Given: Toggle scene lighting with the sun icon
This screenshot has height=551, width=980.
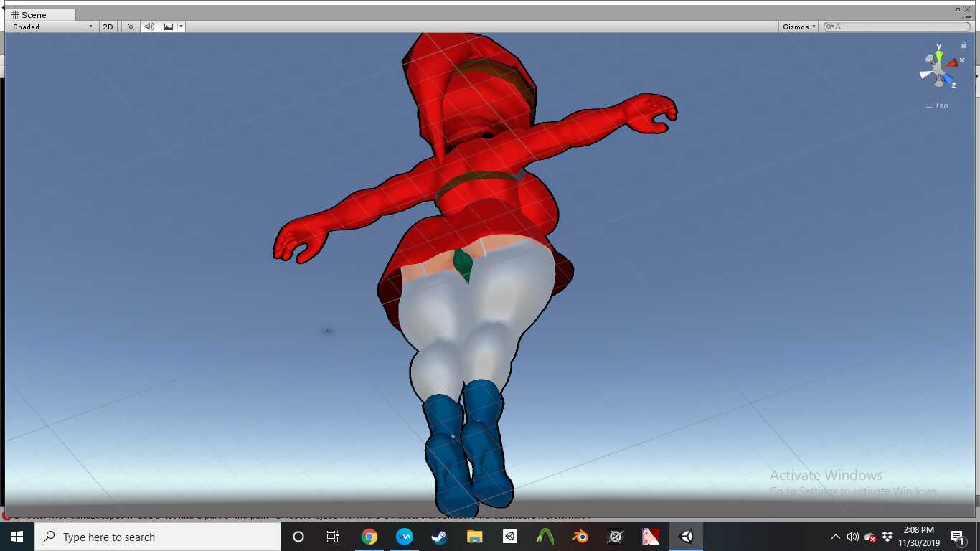Looking at the screenshot, I should pyautogui.click(x=131, y=27).
